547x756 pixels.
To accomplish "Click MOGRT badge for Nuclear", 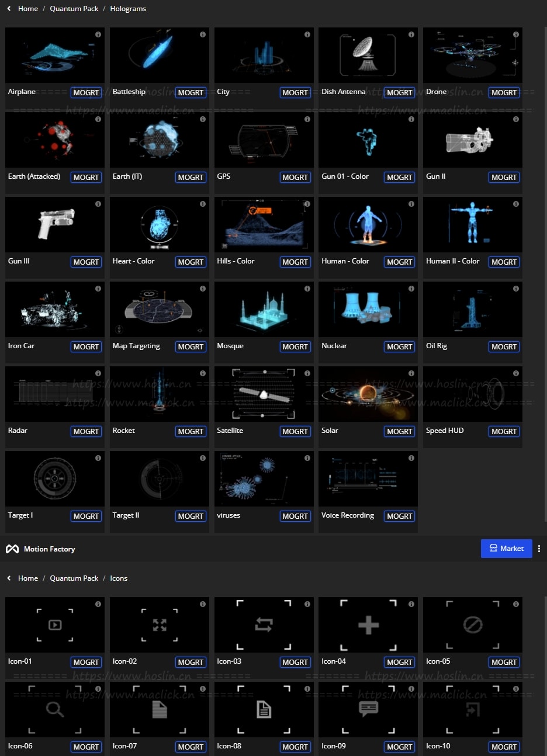I will click(400, 346).
